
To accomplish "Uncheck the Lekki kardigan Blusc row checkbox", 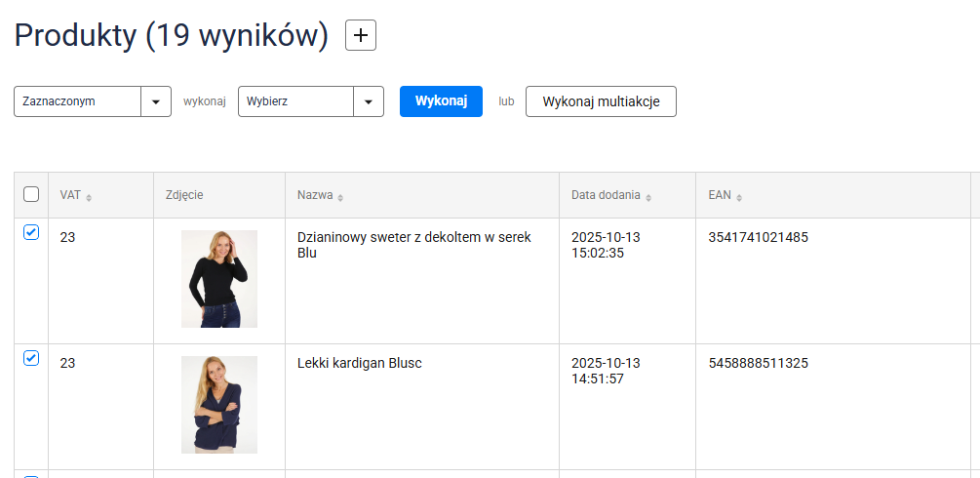I will (31, 359).
